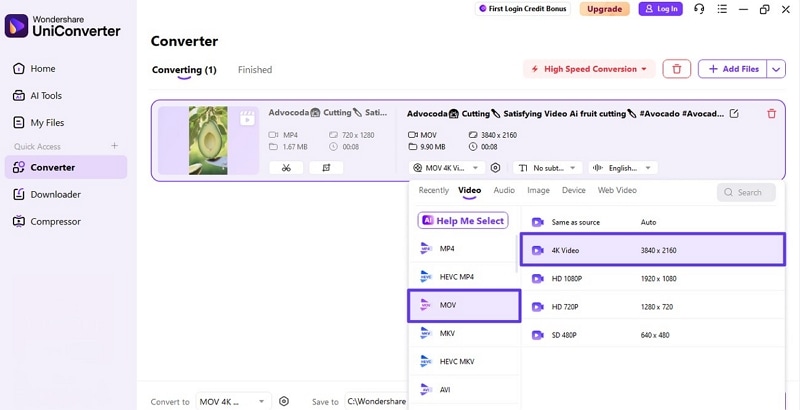Select SD 480P resolution option
This screenshot has height=410, width=800.
(x=653, y=335)
